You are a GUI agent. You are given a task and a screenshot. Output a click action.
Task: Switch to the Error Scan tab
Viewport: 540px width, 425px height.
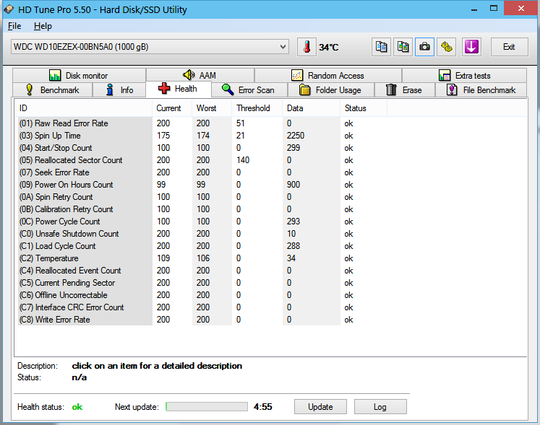pyautogui.click(x=249, y=90)
